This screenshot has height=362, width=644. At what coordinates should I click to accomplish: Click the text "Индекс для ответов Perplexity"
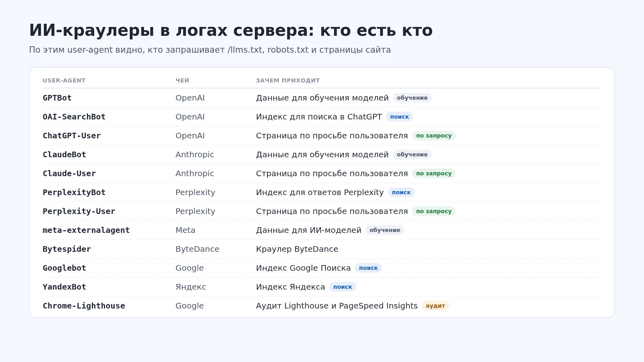pos(320,192)
